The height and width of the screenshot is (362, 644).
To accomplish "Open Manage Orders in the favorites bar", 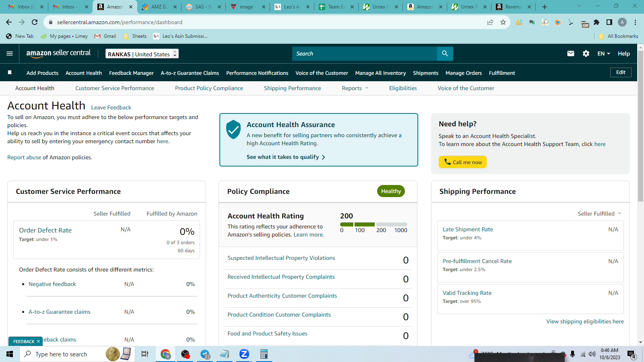I will click(464, 73).
